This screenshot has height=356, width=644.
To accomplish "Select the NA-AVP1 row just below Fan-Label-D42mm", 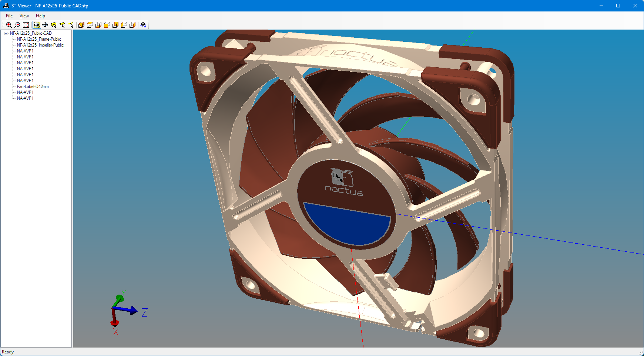I will click(25, 92).
